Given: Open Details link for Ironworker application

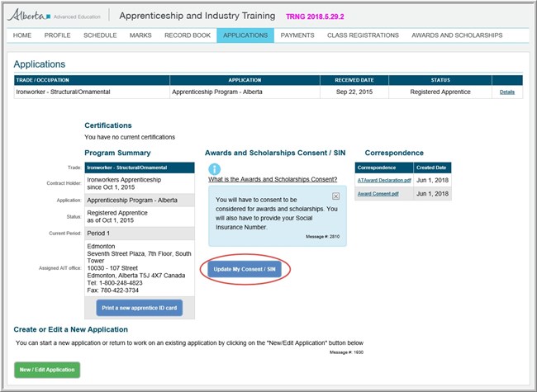Looking at the screenshot, I should pyautogui.click(x=507, y=92).
